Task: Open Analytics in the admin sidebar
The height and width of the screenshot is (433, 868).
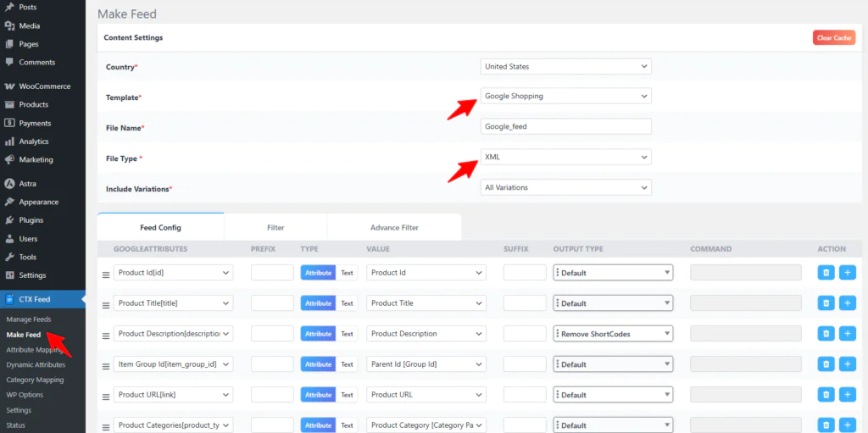Action: (x=34, y=142)
